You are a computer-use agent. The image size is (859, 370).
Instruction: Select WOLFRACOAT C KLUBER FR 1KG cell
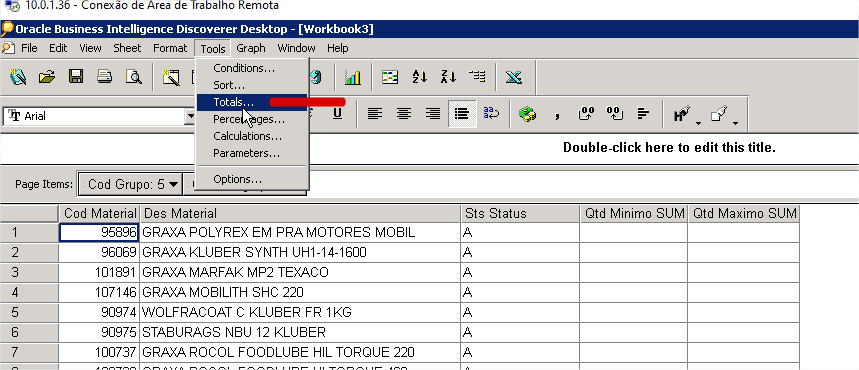300,312
